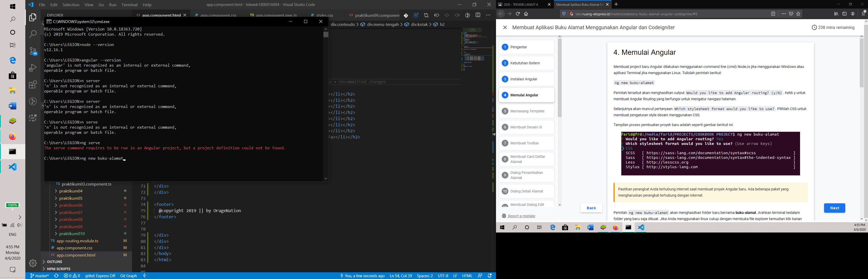Click Open Changes icon in editor toolbar
868x279 pixels.
click(426, 15)
